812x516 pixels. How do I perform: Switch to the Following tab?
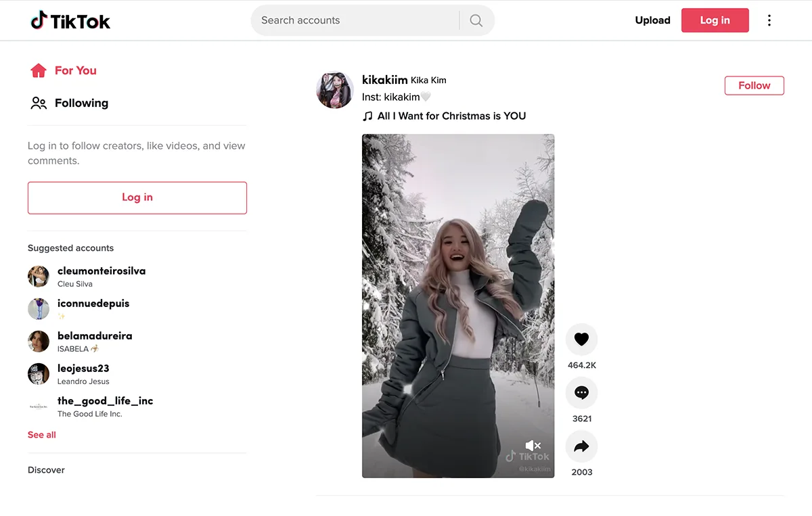(x=81, y=103)
